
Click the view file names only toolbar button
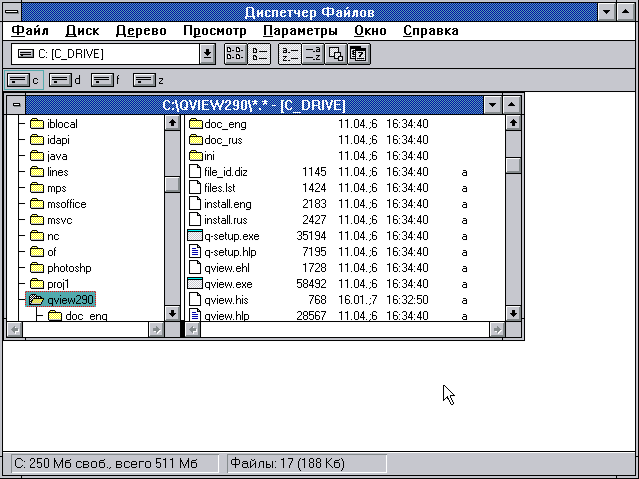[233, 54]
